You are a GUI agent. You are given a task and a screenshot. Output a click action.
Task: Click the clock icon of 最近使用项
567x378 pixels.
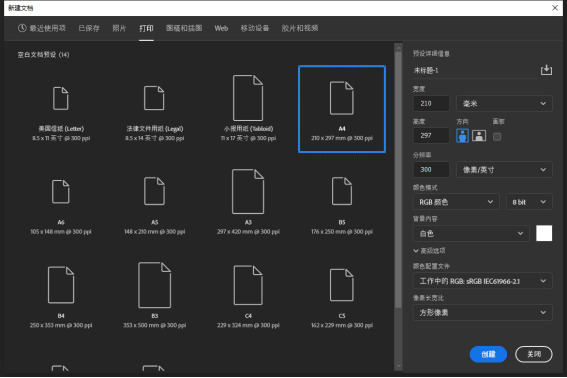(x=22, y=28)
